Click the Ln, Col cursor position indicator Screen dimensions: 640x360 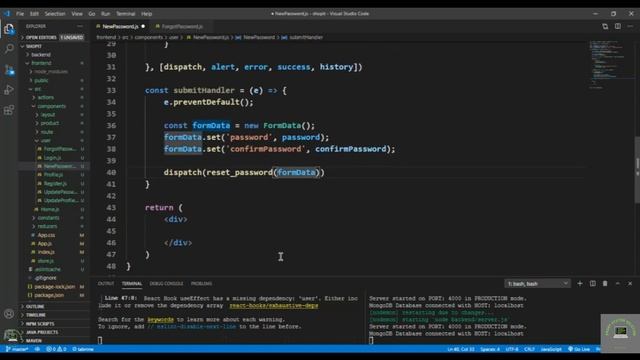[461, 349]
